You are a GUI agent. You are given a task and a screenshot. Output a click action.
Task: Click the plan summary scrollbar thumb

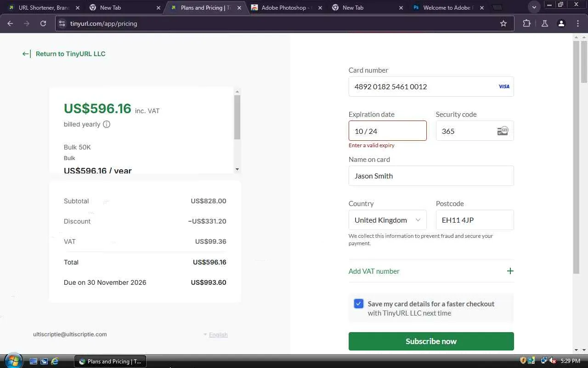pyautogui.click(x=237, y=117)
